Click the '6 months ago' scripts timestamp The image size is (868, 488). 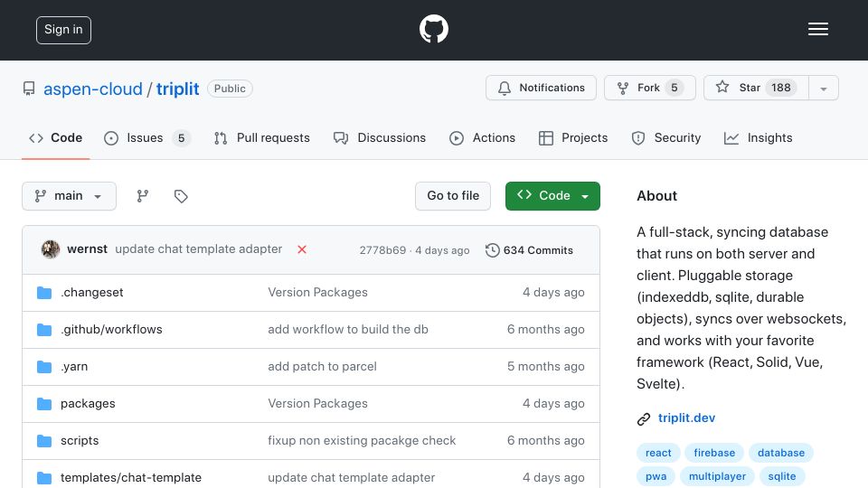[x=546, y=440]
